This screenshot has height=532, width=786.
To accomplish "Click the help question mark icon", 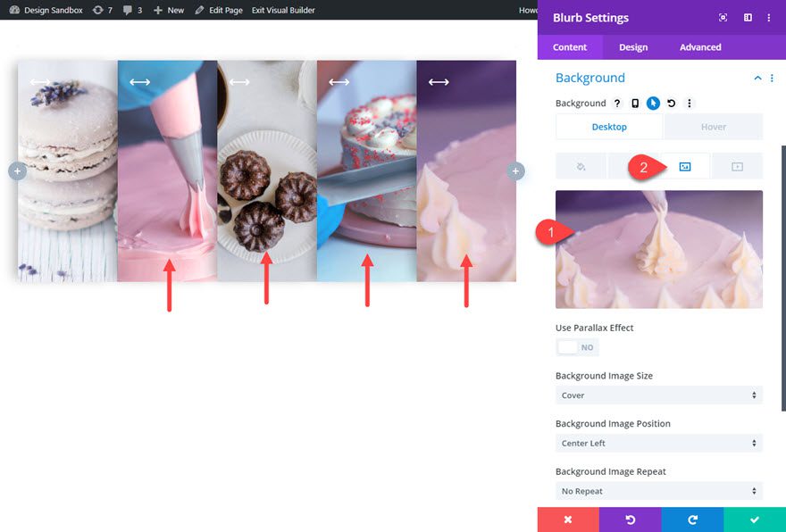I will point(617,103).
